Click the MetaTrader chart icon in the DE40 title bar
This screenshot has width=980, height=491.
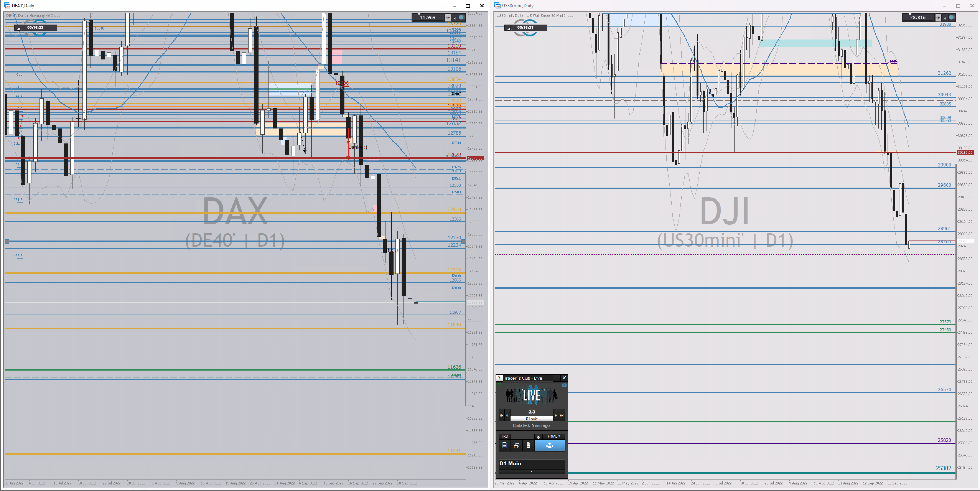7,5
